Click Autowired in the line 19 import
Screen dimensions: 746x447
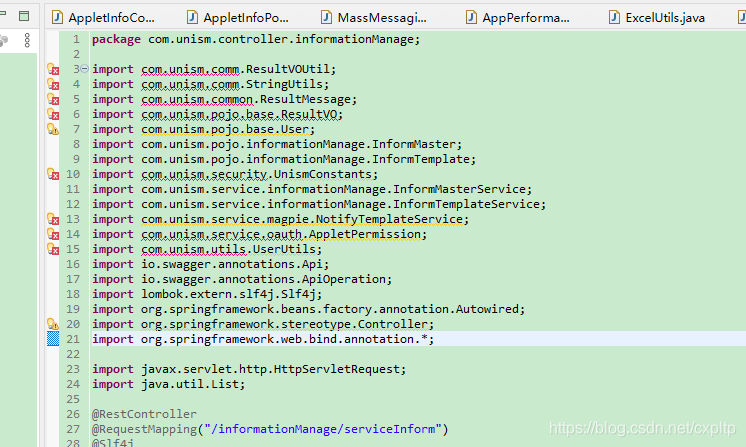coord(487,309)
